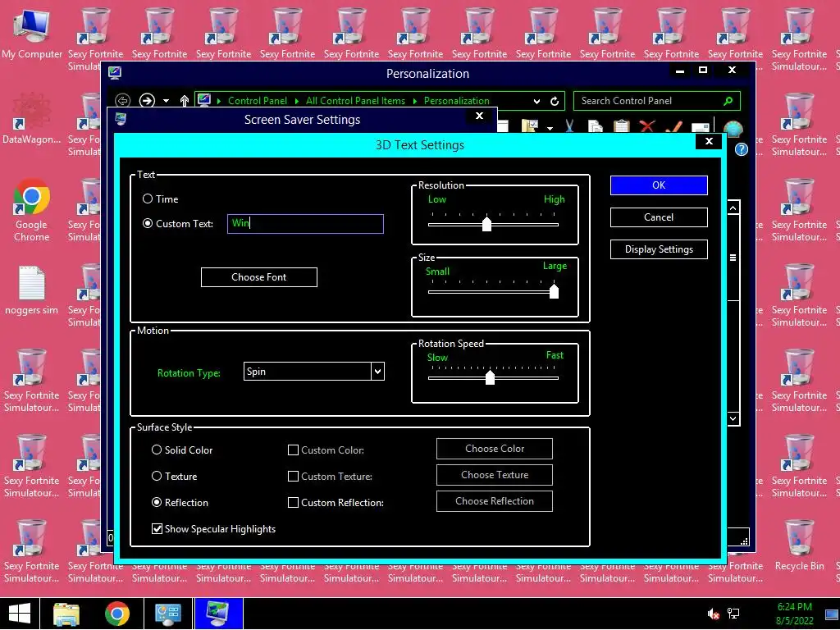Open recent locations arrow beside forward button

pos(166,101)
